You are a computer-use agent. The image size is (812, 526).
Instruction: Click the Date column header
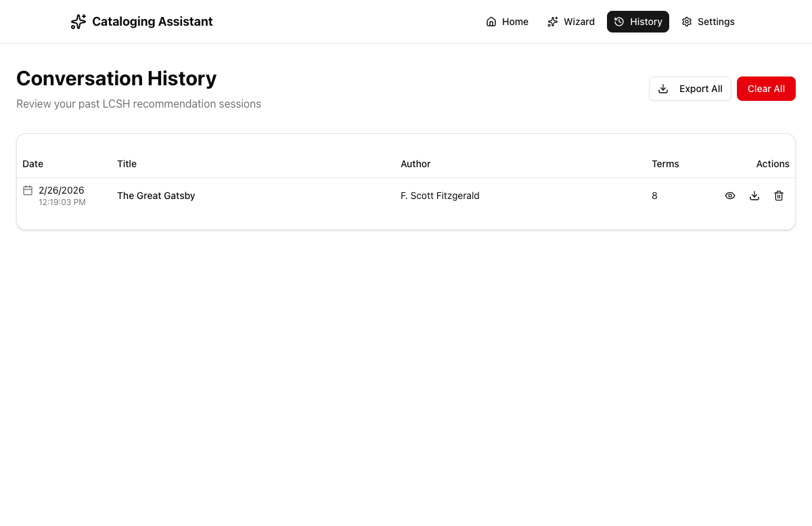(32, 164)
